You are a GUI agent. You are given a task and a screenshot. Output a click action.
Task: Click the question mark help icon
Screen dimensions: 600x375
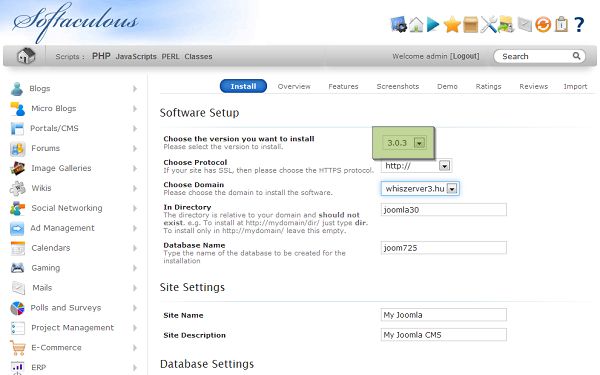(579, 24)
